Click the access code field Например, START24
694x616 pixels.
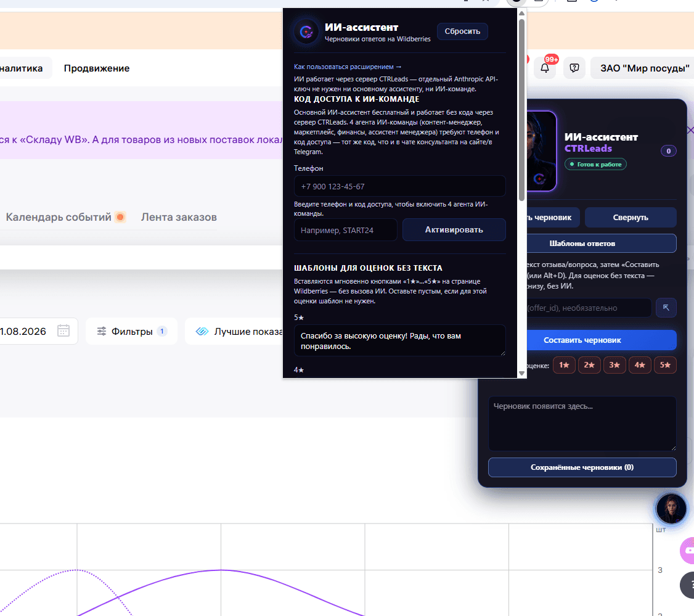click(x=346, y=230)
